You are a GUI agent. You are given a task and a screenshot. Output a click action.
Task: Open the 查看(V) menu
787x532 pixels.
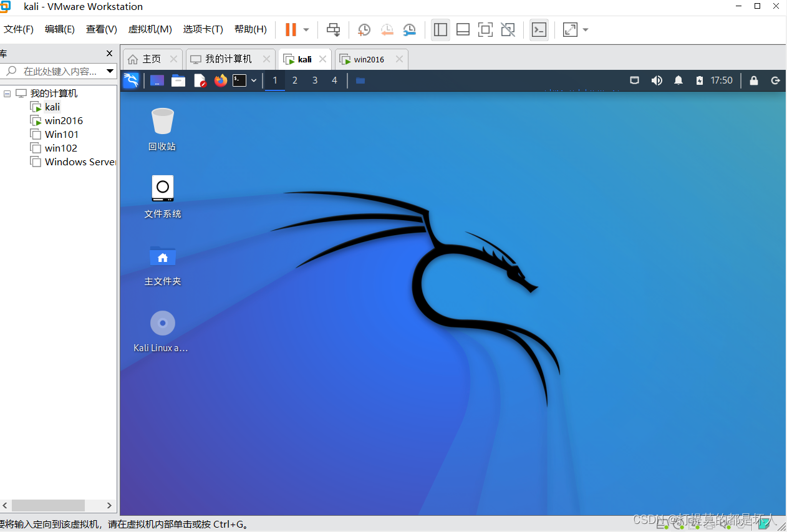[x=102, y=29]
